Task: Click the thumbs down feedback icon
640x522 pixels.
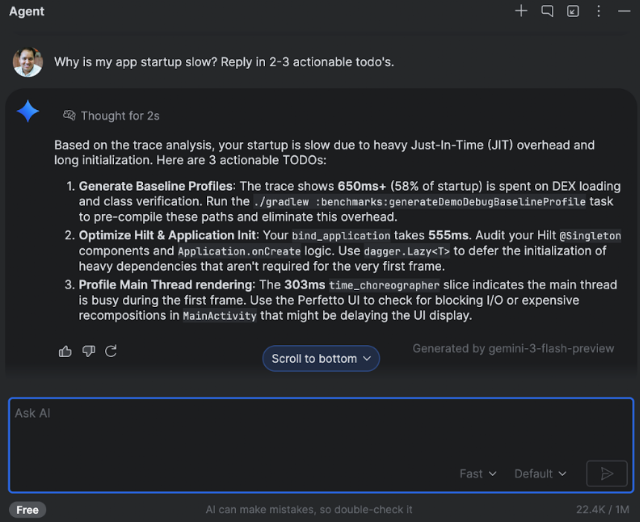Action: click(89, 351)
